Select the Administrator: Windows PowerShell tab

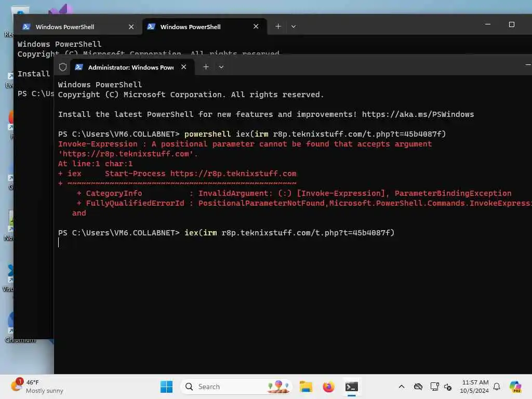click(132, 67)
